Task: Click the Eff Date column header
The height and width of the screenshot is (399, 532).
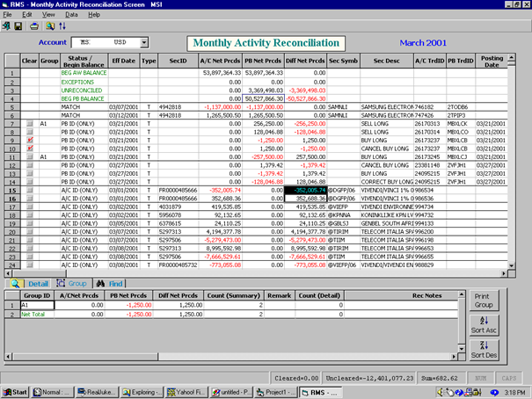Action: [124, 61]
